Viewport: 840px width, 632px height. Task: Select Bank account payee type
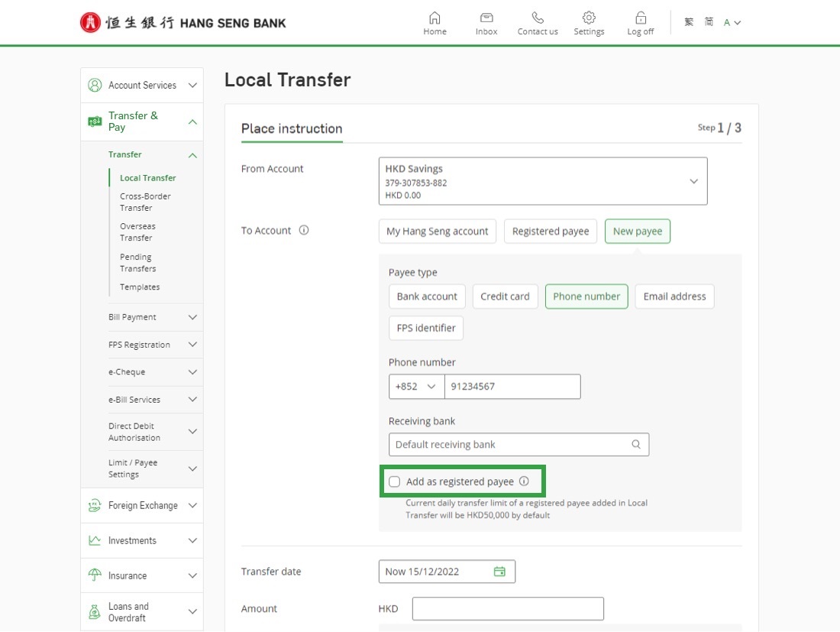(x=427, y=297)
